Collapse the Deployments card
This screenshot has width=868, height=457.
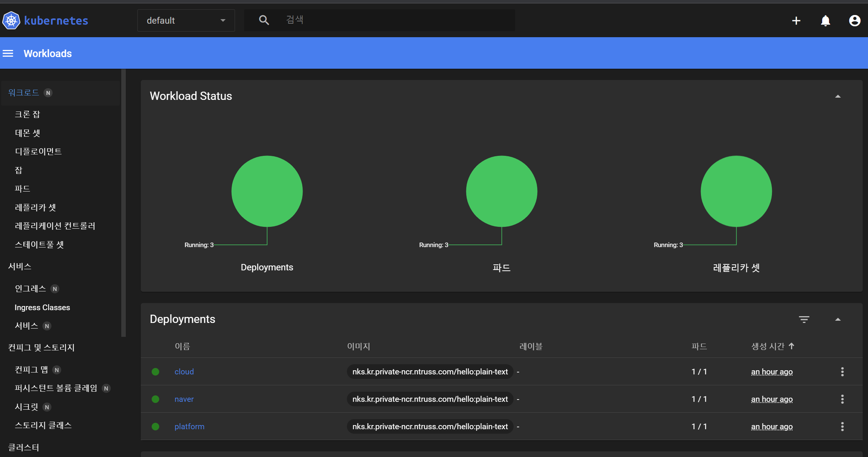point(838,320)
